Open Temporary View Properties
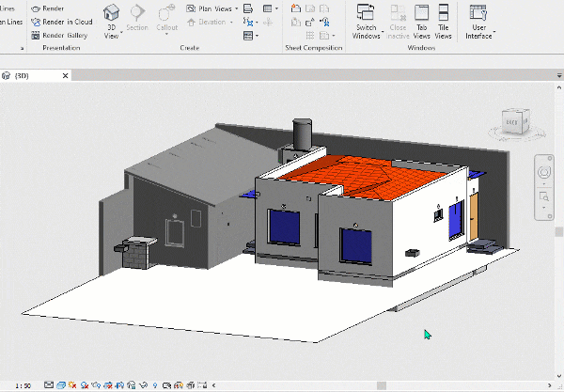 [166, 385]
